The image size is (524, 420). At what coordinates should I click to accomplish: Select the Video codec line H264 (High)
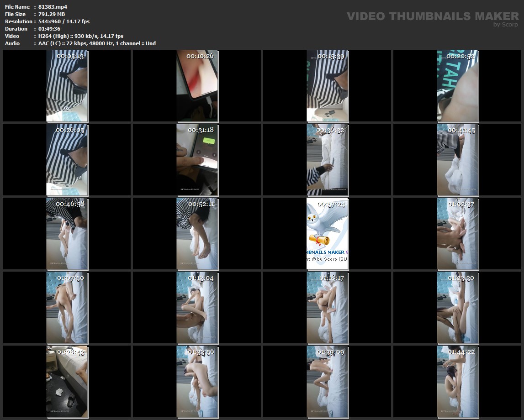tap(80, 36)
